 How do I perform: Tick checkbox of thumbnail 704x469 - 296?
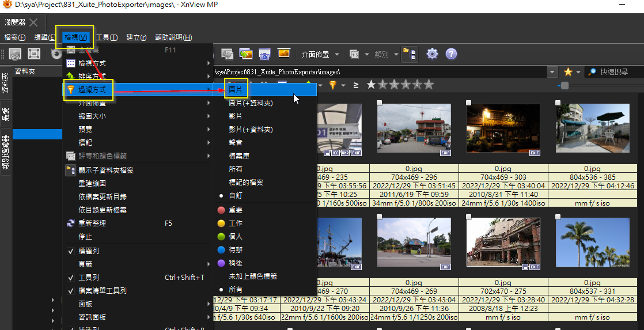click(379, 103)
